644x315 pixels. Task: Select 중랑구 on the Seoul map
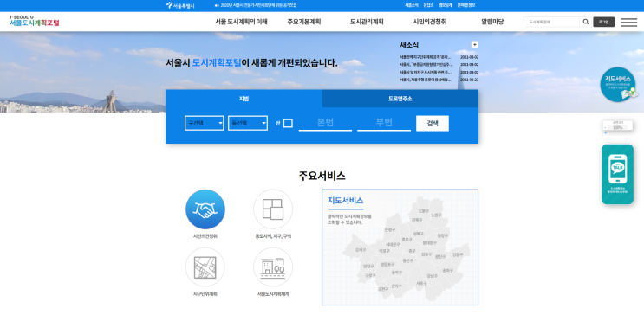(x=442, y=236)
